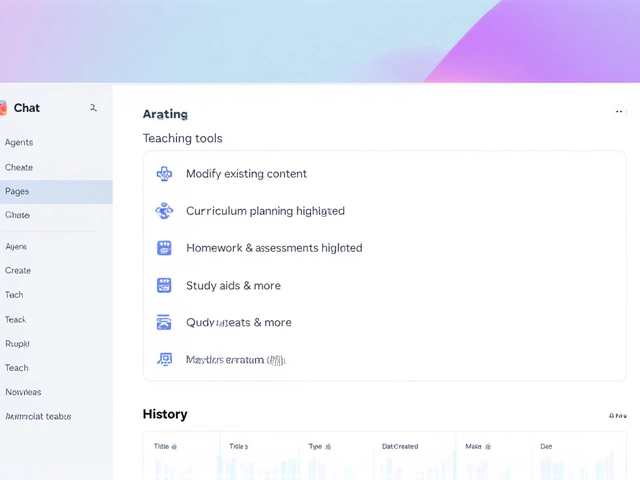Click the last teaching tools row icon
This screenshot has width=640, height=480.
164,360
